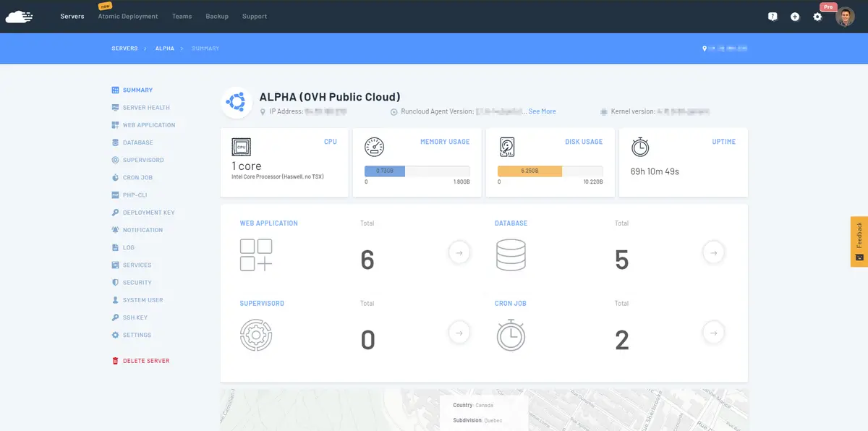This screenshot has width=868, height=431.
Task: Open Log in the sidebar
Action: 123,247
